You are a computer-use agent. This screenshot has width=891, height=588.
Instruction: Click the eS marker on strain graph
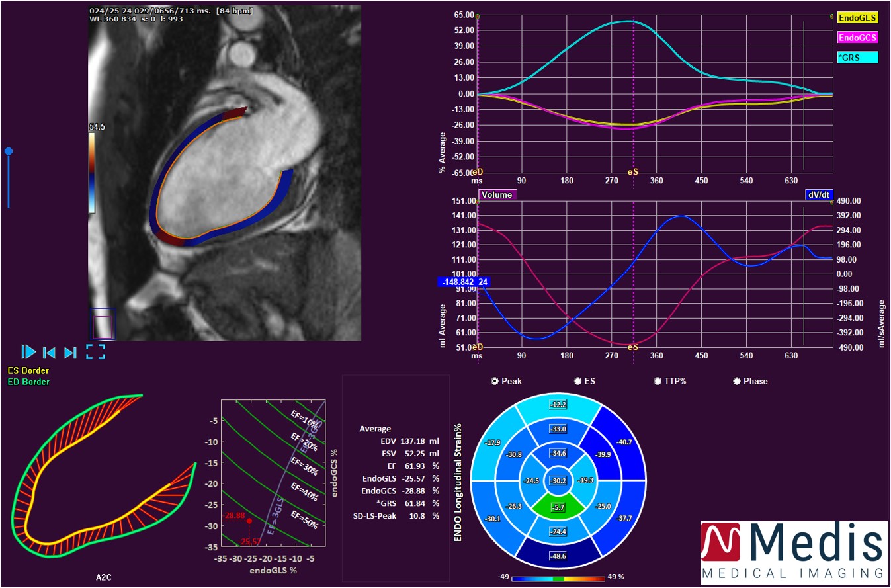[x=633, y=171]
